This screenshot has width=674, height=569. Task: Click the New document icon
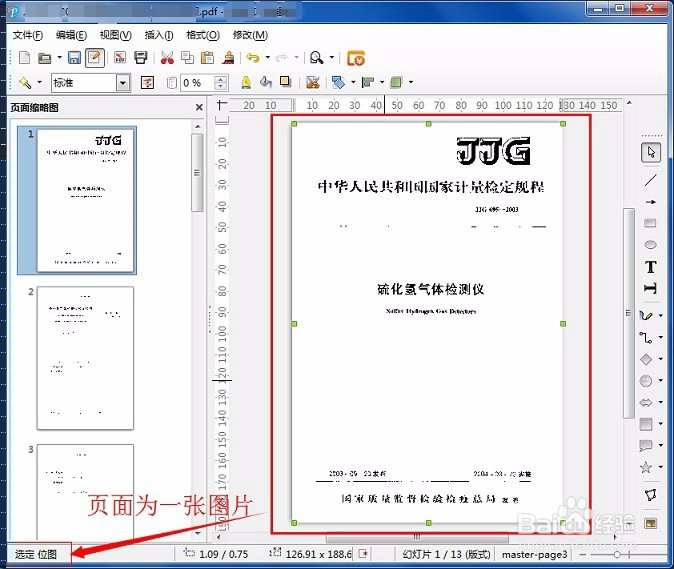pyautogui.click(x=25, y=58)
